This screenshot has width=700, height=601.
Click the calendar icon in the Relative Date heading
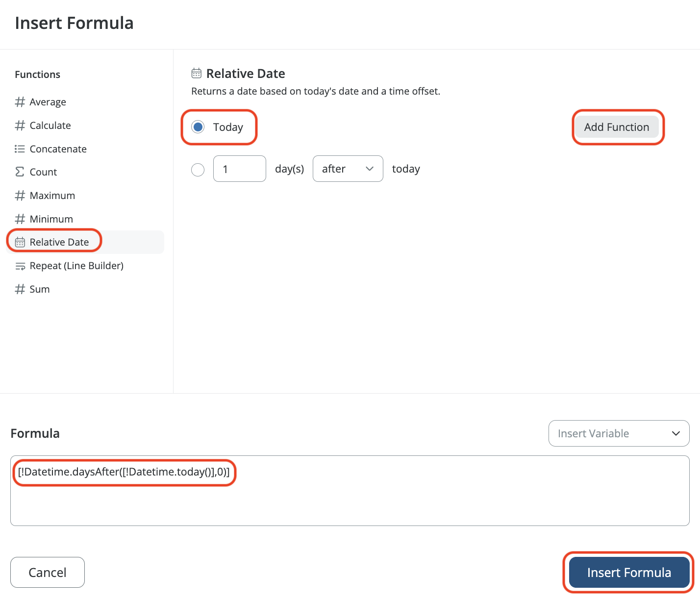(197, 74)
